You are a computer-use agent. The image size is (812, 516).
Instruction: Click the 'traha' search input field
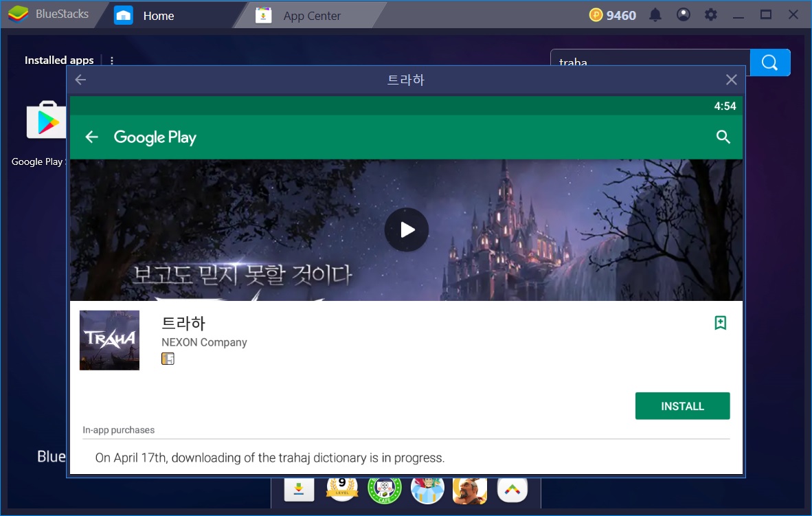(650, 58)
